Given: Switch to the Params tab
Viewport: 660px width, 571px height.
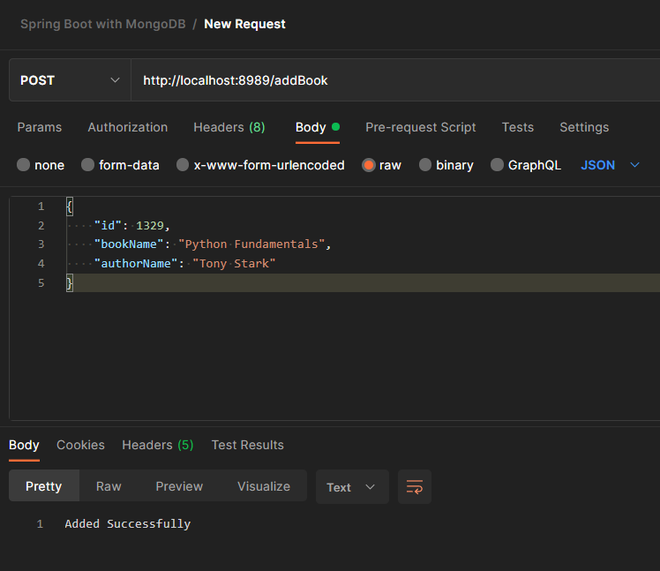Looking at the screenshot, I should click(x=39, y=127).
